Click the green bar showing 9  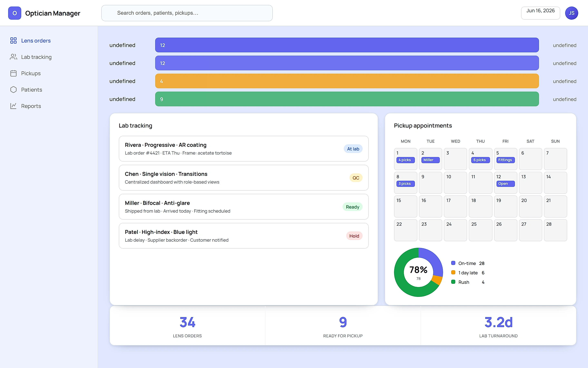[347, 99]
